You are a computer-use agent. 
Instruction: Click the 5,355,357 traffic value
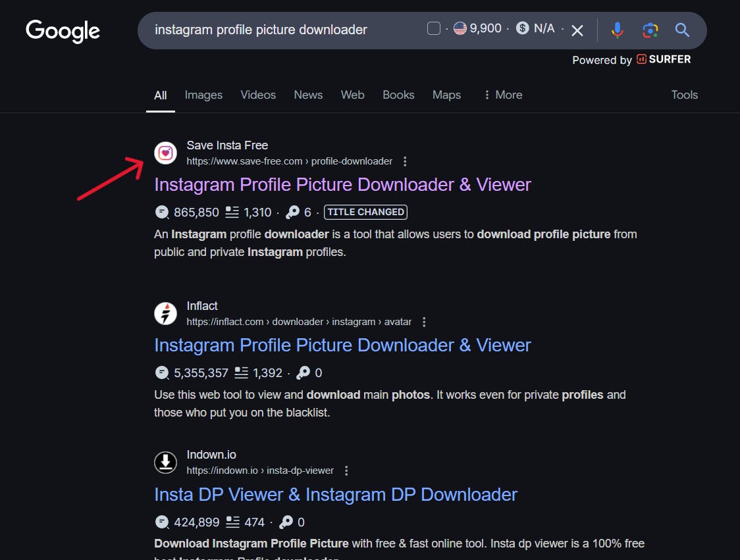(x=201, y=373)
